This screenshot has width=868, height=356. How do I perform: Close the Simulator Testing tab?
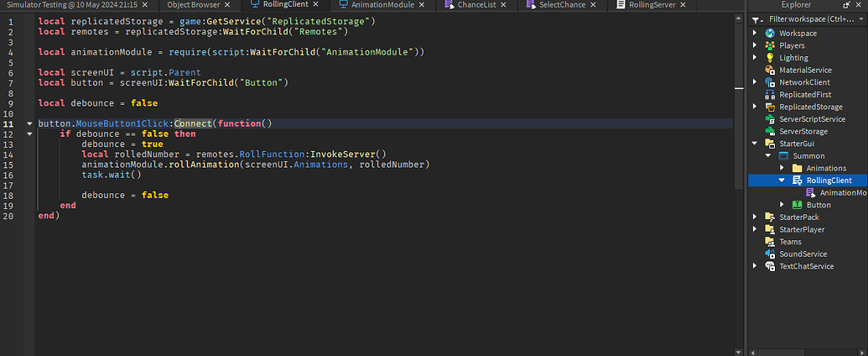(x=145, y=4)
